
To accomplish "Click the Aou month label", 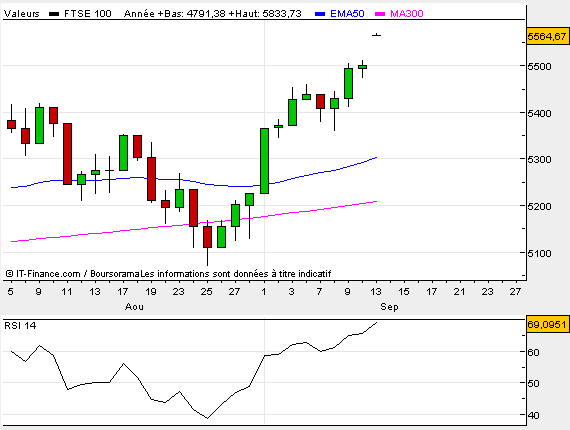I will coord(134,307).
